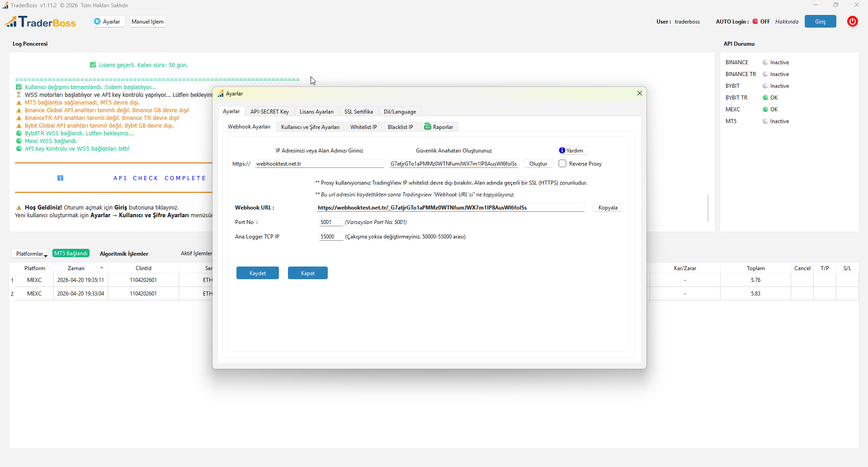The image size is (868, 467).
Task: Click the Toplam value 5.76
Action: (755, 280)
